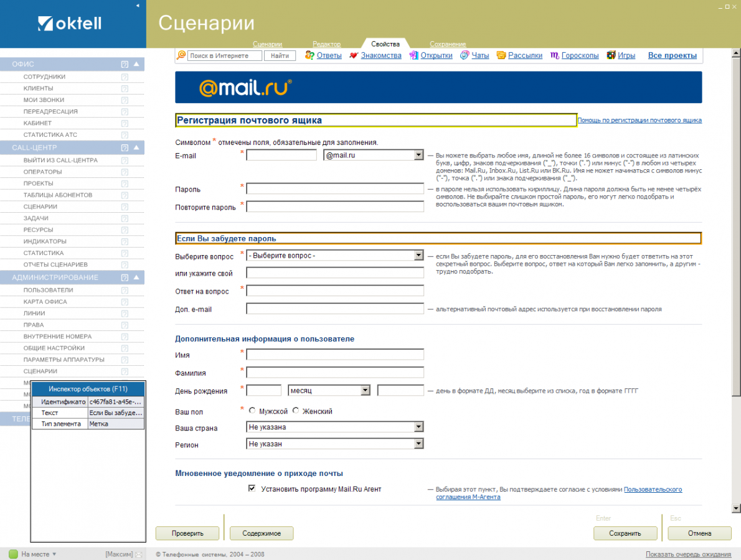
Task: Switch to the Редактор tab
Action: click(326, 44)
